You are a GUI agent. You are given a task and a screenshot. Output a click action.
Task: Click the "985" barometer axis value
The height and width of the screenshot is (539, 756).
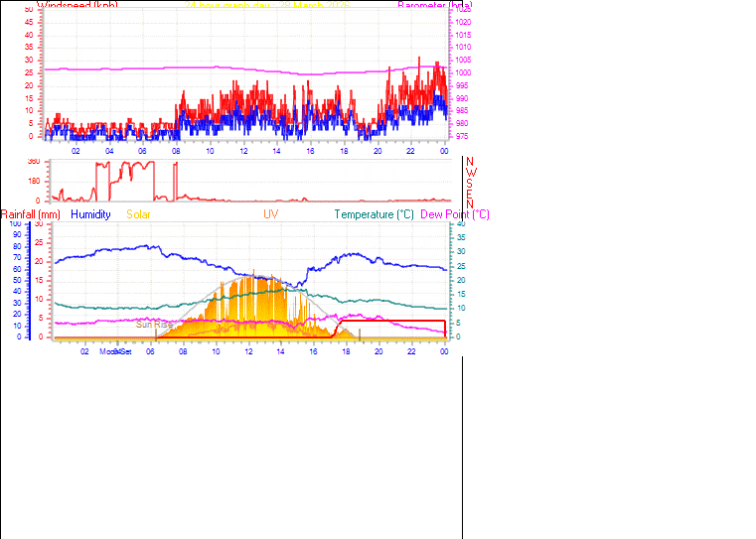point(461,110)
